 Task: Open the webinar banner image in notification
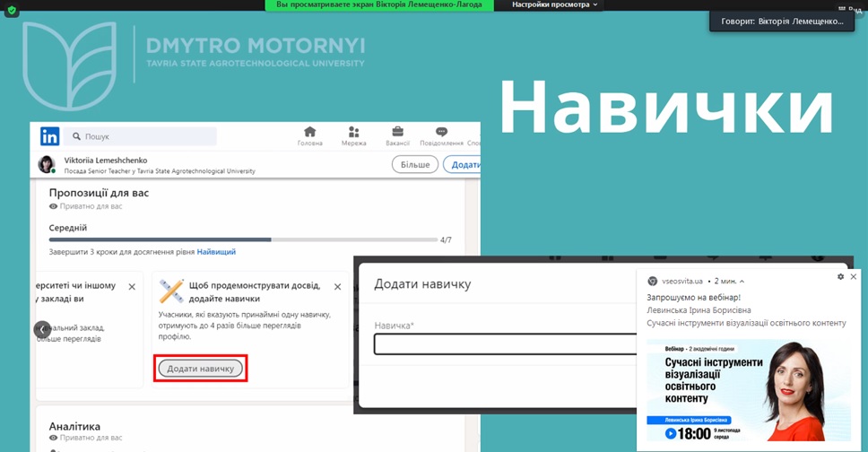[x=749, y=390]
